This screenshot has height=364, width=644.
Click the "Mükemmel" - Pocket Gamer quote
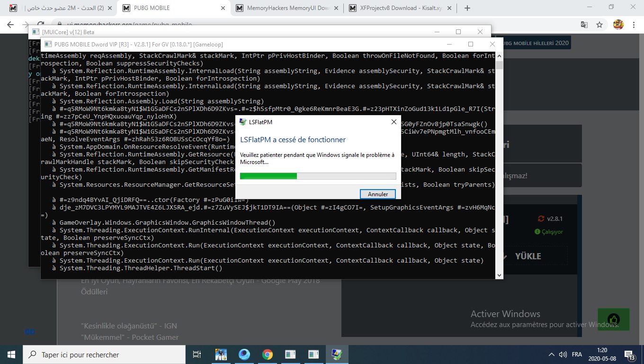coord(130,337)
